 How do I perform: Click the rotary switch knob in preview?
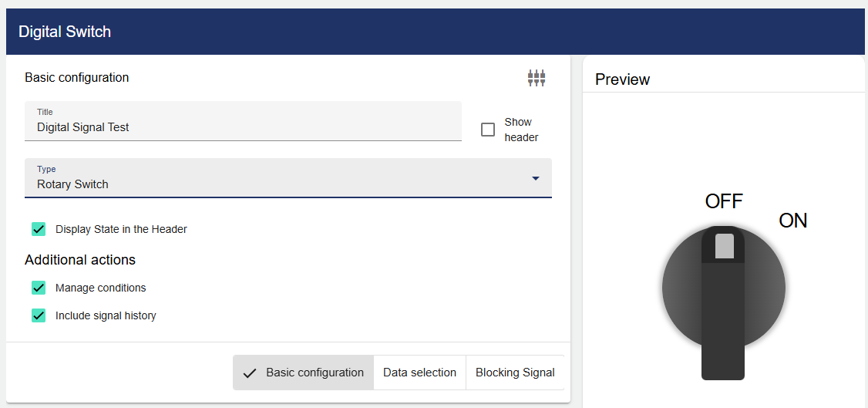(723, 289)
